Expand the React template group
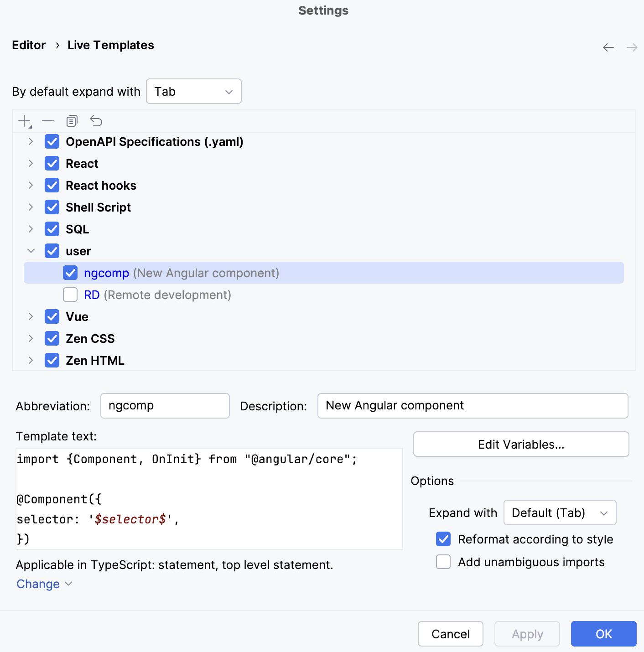This screenshot has width=644, height=652. coord(30,163)
